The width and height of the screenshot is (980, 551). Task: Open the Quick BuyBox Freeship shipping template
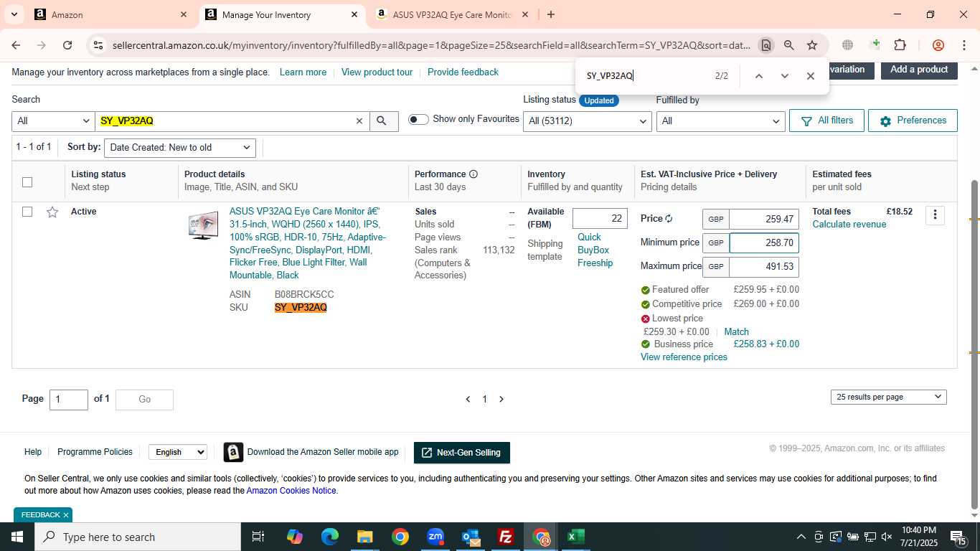[x=595, y=250]
